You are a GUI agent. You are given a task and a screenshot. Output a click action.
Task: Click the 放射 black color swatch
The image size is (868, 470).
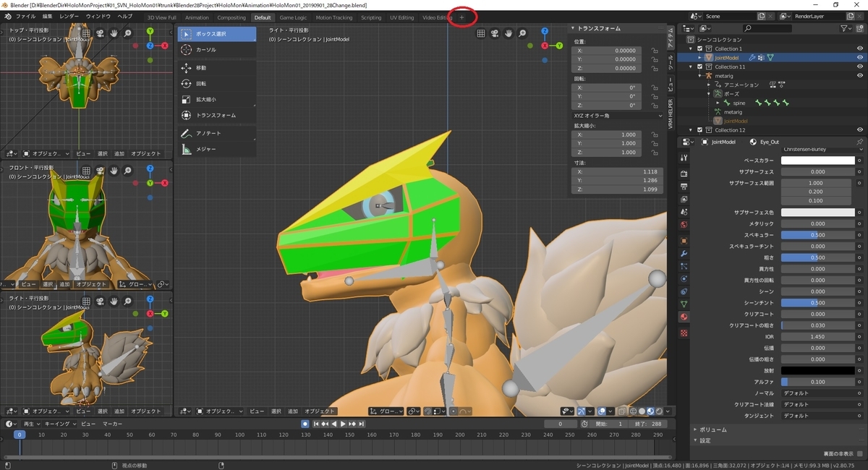click(817, 370)
